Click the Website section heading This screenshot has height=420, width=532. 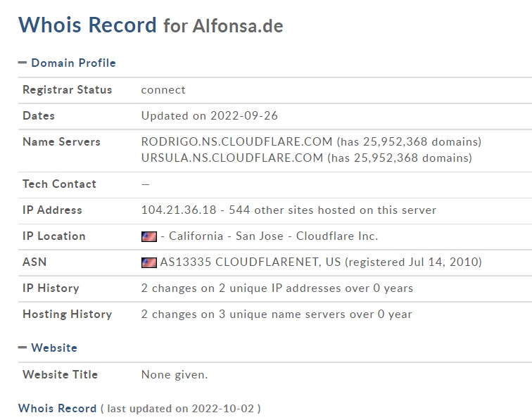click(54, 348)
